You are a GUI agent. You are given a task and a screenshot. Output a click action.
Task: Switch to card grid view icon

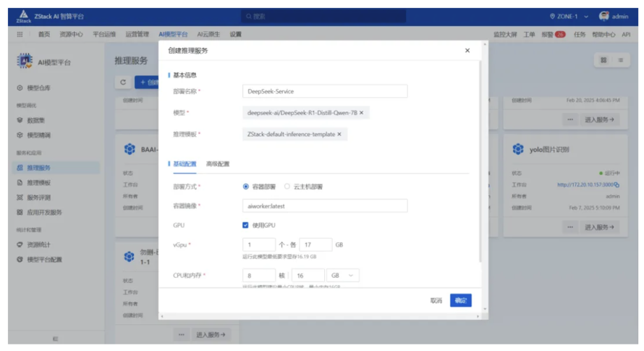click(x=603, y=60)
